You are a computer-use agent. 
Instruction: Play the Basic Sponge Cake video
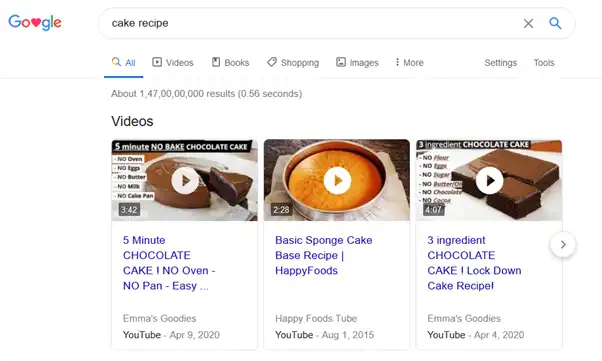(x=337, y=180)
